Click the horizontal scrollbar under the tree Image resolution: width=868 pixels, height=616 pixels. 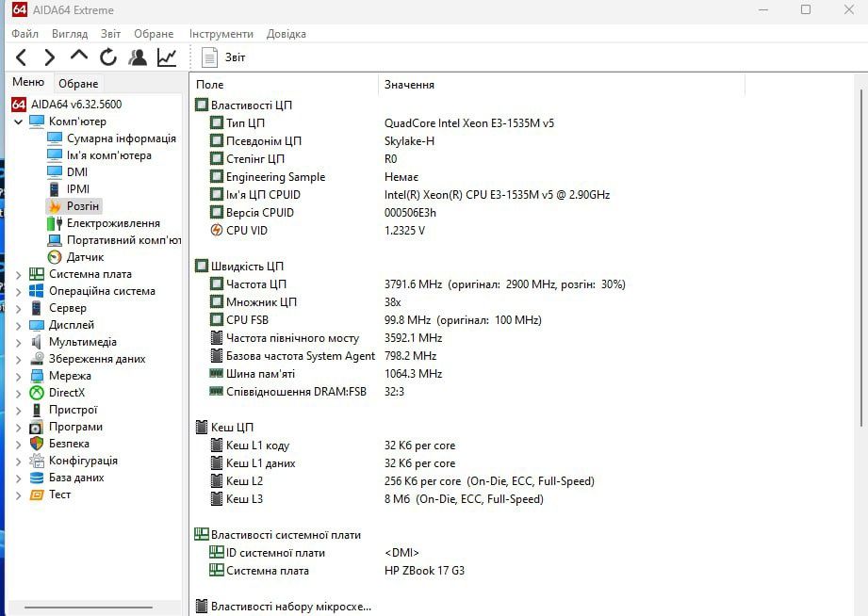coord(89,608)
